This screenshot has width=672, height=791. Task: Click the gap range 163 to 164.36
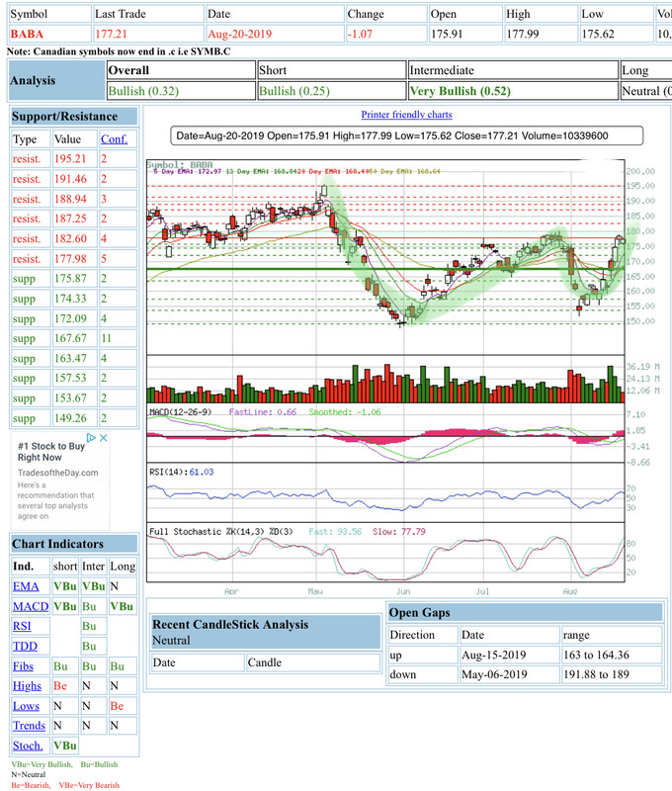(612, 655)
